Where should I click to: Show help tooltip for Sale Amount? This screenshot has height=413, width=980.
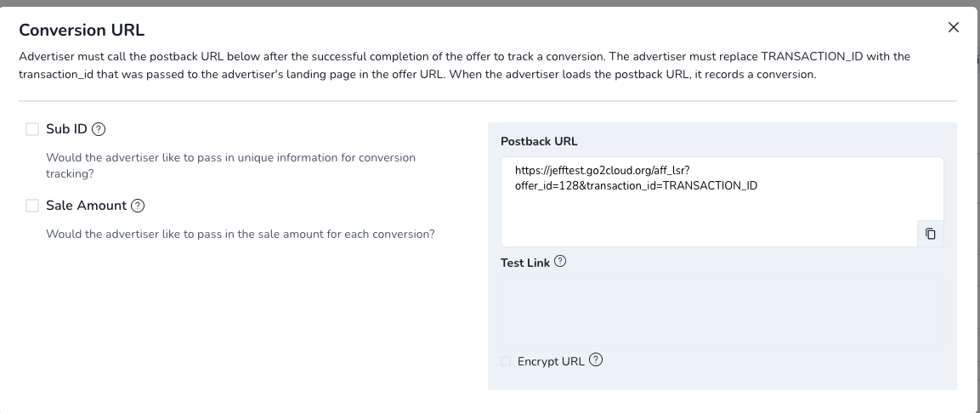(139, 206)
